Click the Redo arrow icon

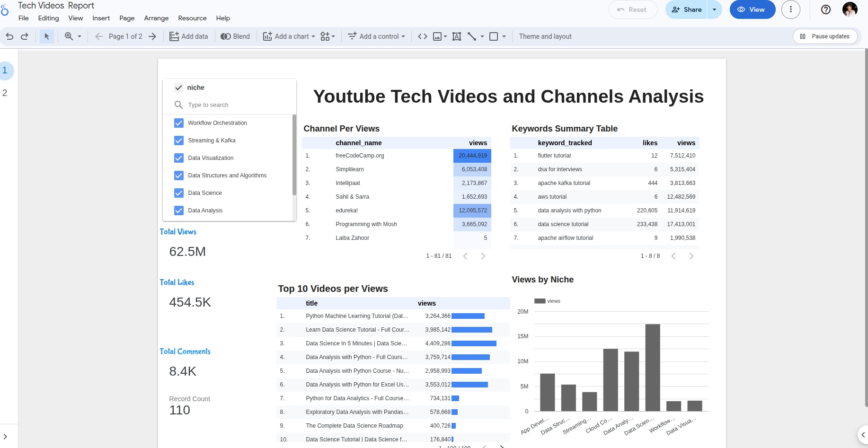tap(25, 36)
